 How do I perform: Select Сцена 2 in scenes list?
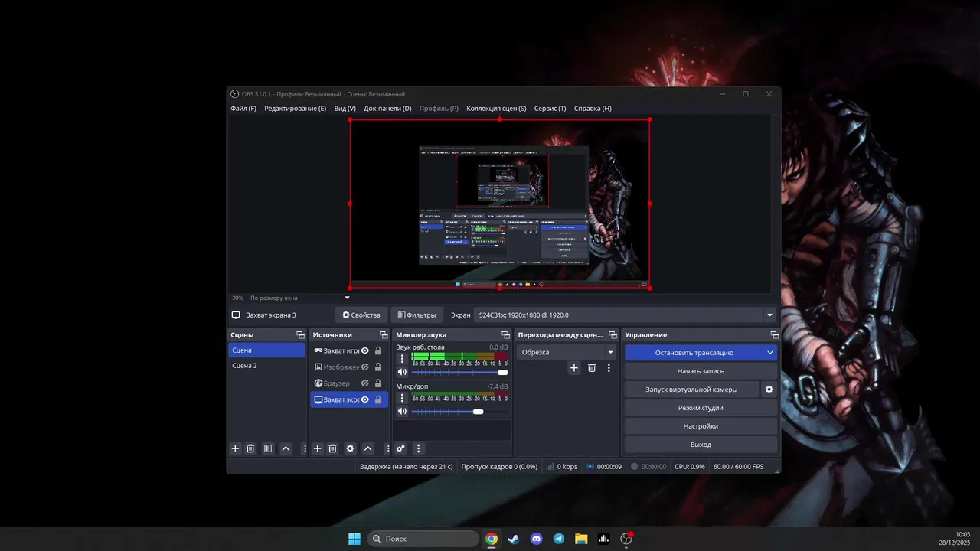point(266,366)
